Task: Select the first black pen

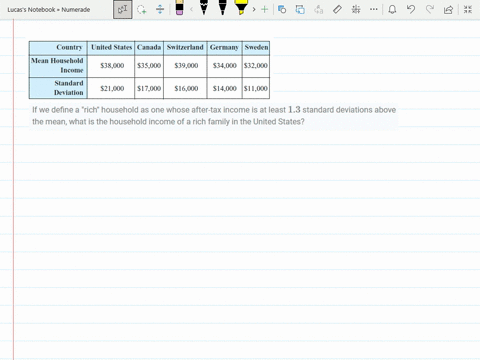Action: coord(204,7)
